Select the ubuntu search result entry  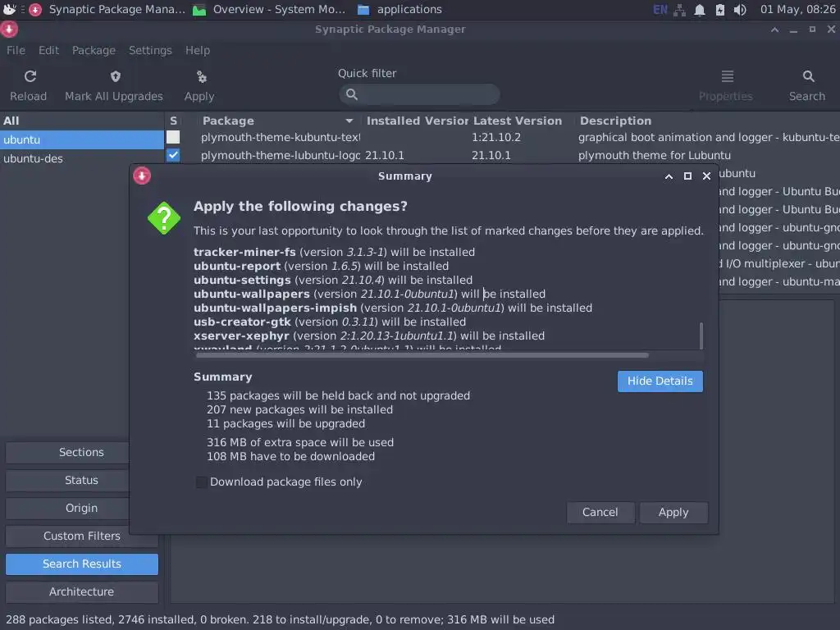click(81, 139)
